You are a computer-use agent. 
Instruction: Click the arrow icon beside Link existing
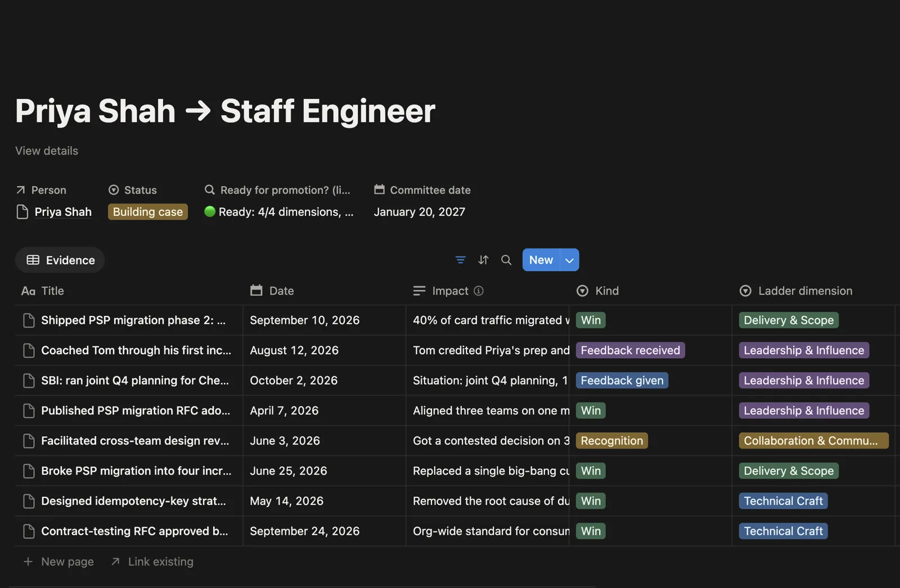[x=115, y=562]
